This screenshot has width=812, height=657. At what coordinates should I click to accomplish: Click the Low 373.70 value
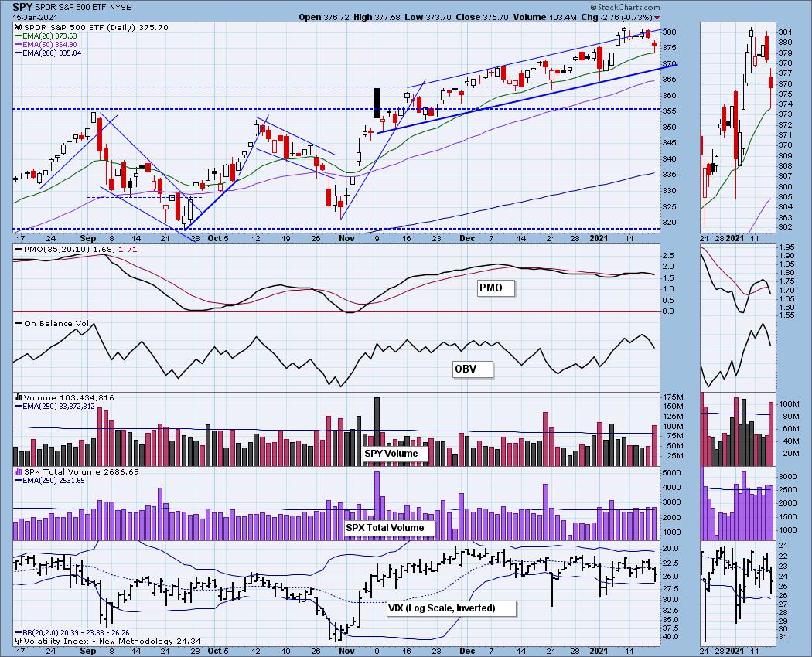[428, 17]
